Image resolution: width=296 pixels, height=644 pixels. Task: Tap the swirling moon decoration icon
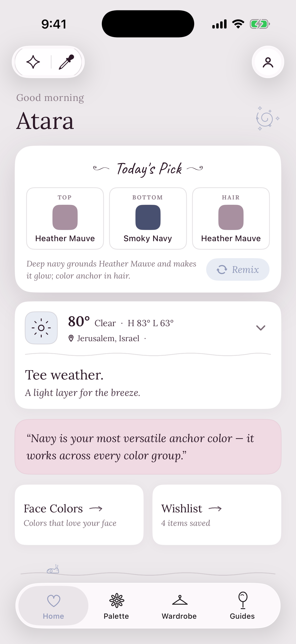click(267, 118)
